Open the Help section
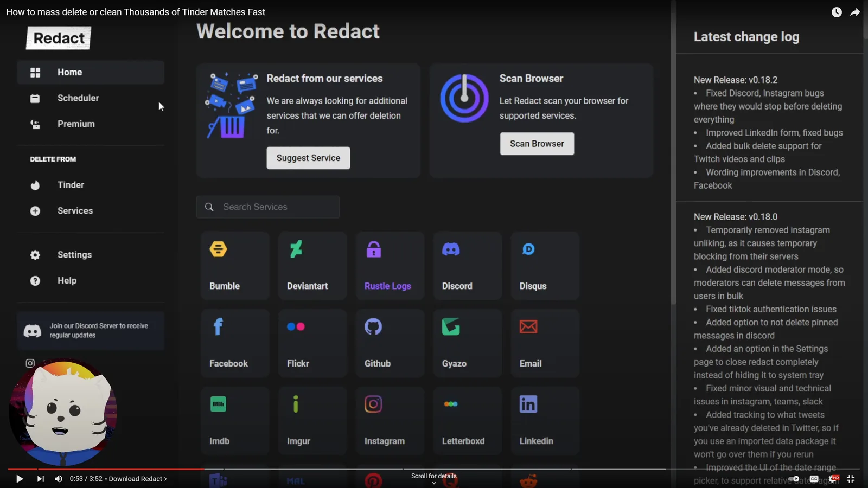The height and width of the screenshot is (488, 868). pyautogui.click(x=91, y=281)
